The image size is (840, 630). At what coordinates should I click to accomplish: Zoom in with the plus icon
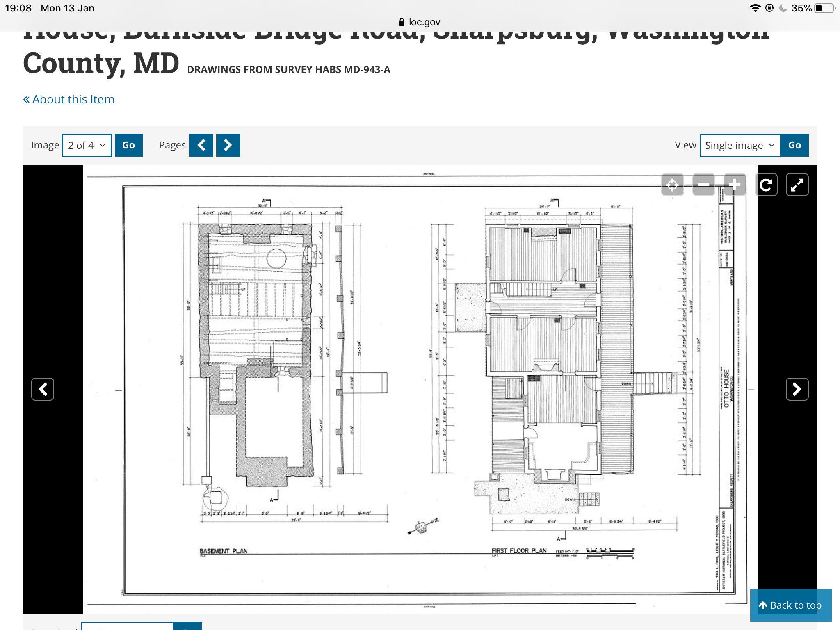click(735, 185)
